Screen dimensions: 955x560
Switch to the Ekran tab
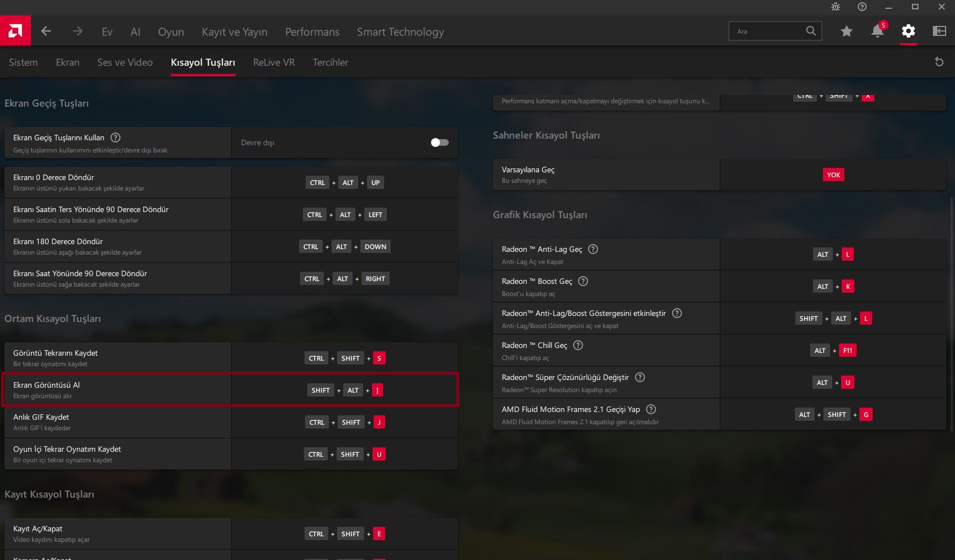pos(67,62)
